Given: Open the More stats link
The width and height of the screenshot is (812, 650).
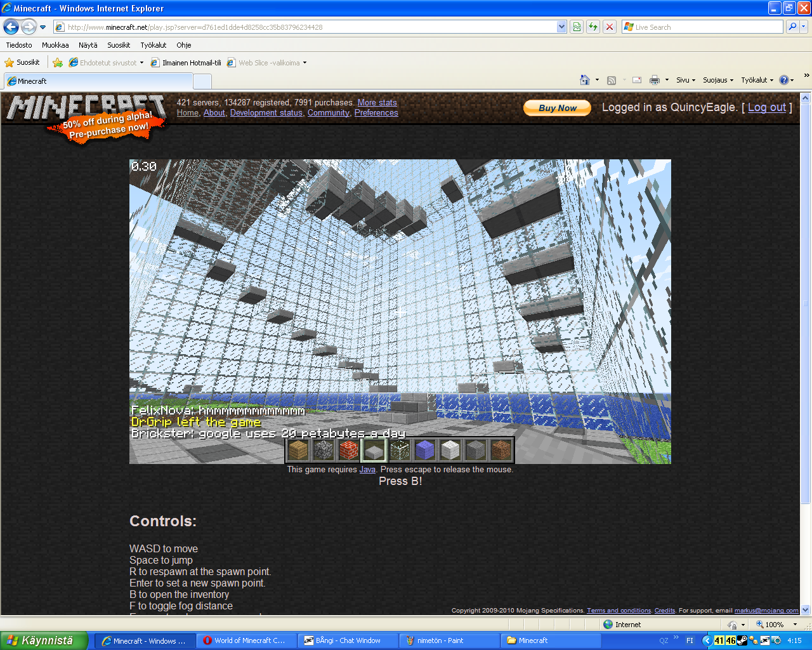Looking at the screenshot, I should (x=377, y=102).
